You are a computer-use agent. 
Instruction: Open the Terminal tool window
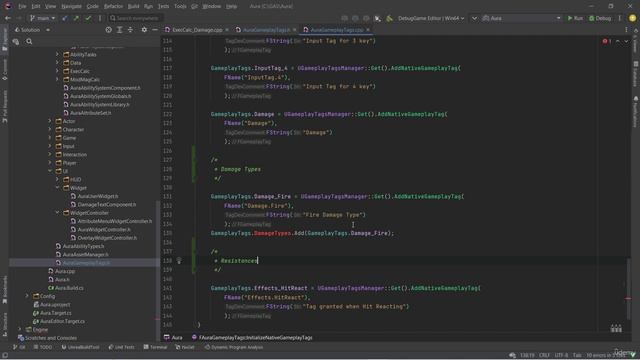click(x=155, y=347)
